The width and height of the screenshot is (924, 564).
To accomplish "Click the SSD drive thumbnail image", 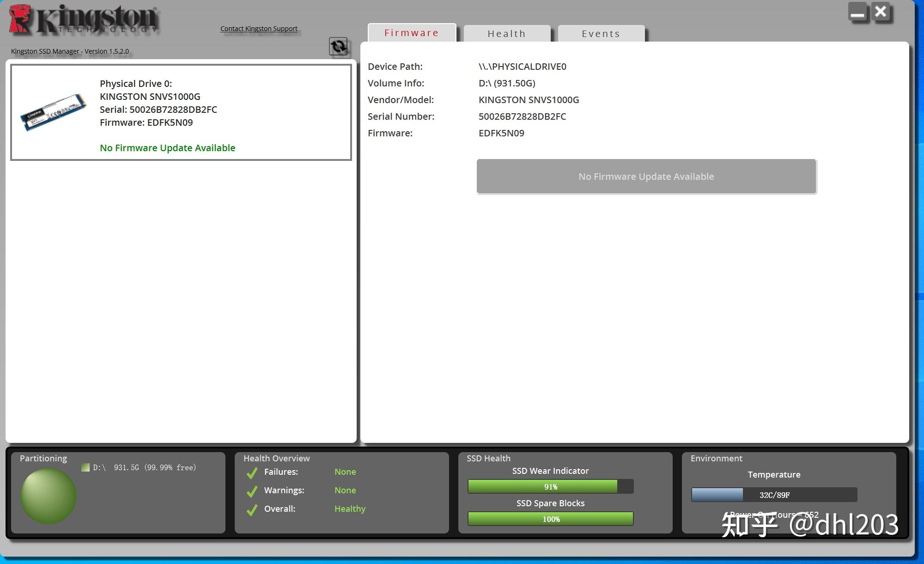I will click(x=54, y=112).
